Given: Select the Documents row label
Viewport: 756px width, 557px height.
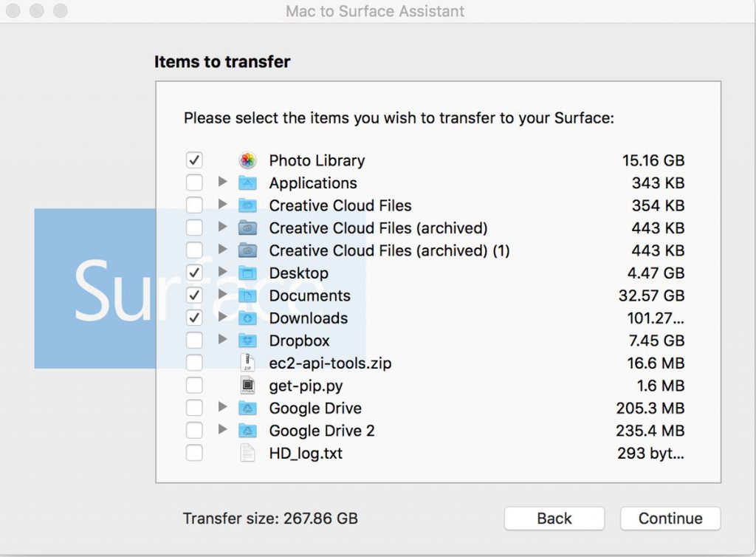Looking at the screenshot, I should pos(309,295).
